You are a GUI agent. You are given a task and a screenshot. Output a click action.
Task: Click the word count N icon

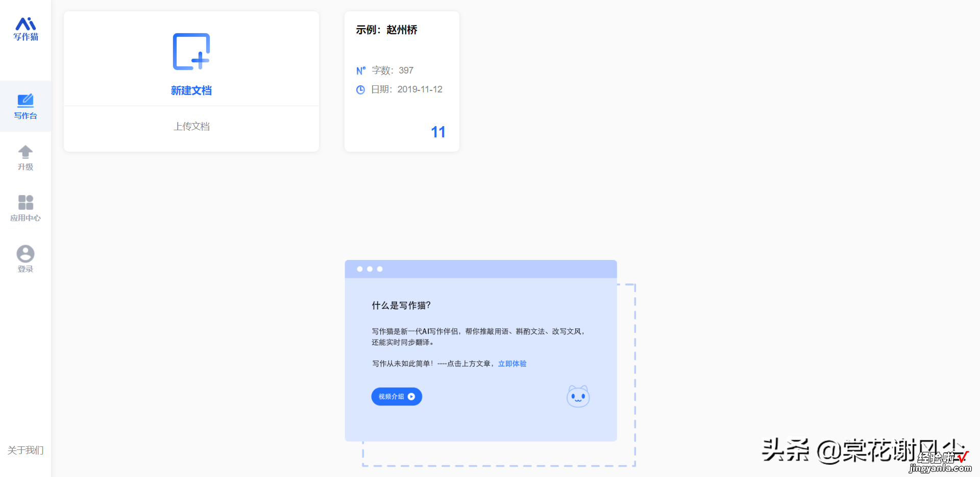(x=361, y=70)
